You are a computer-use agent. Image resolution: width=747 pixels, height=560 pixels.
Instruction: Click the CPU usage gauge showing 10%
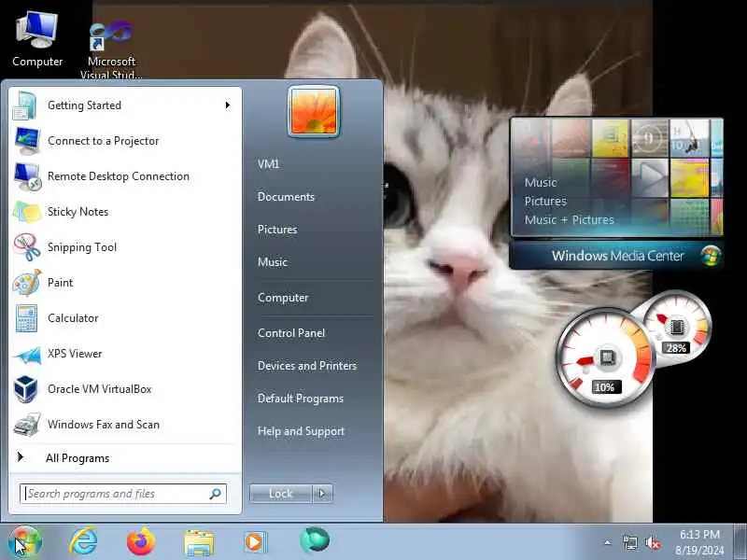(x=606, y=357)
